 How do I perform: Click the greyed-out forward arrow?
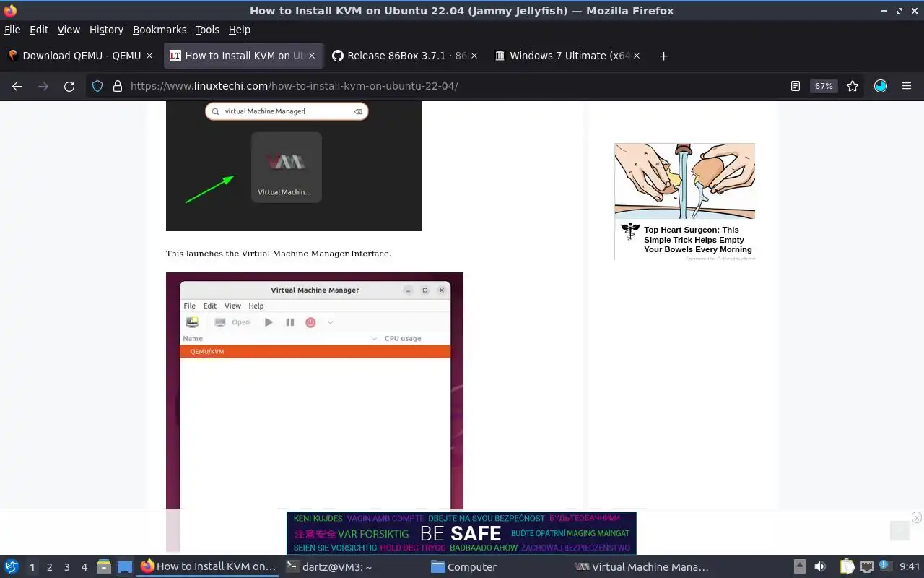[43, 86]
